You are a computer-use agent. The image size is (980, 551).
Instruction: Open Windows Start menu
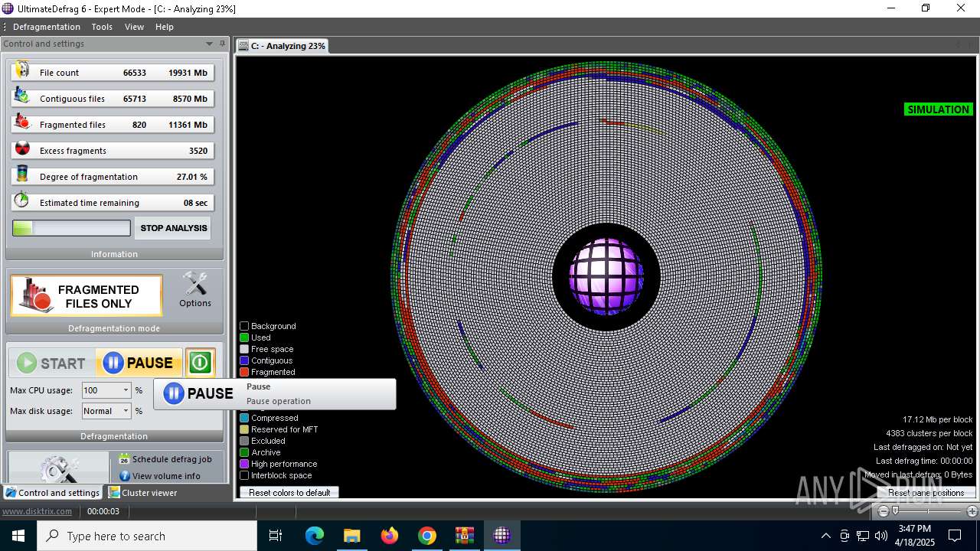(x=18, y=536)
